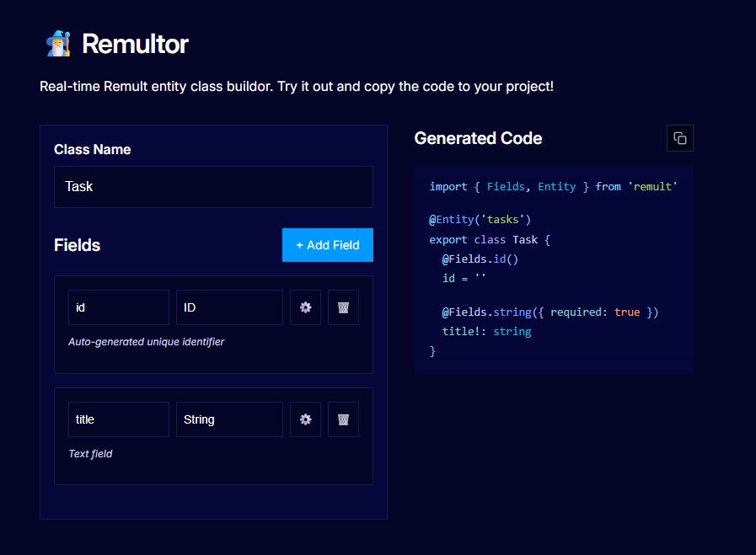Select the id field name input

[118, 307]
